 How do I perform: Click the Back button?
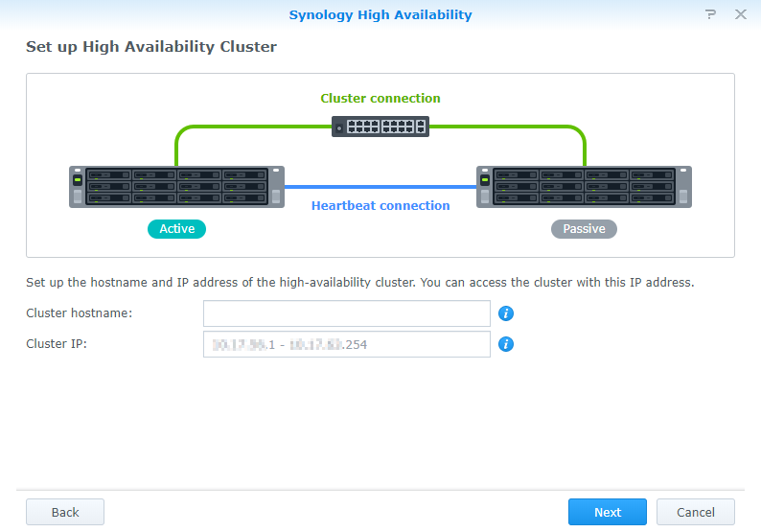(x=65, y=512)
